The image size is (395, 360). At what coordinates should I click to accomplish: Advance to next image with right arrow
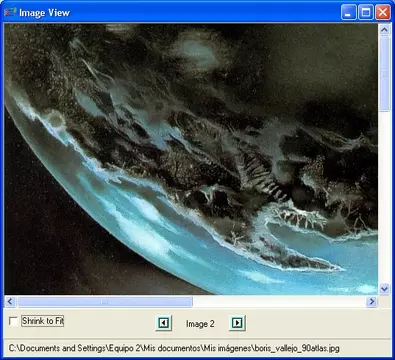coord(237,323)
